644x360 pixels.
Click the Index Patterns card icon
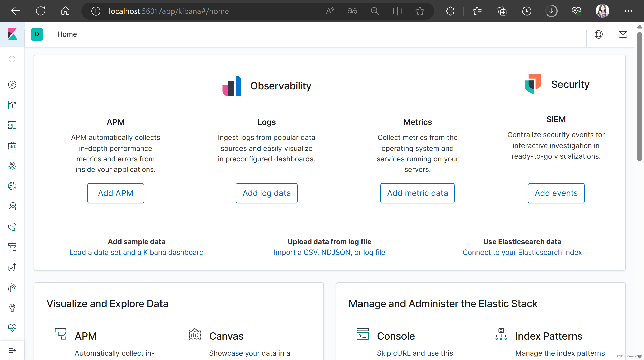pyautogui.click(x=501, y=334)
